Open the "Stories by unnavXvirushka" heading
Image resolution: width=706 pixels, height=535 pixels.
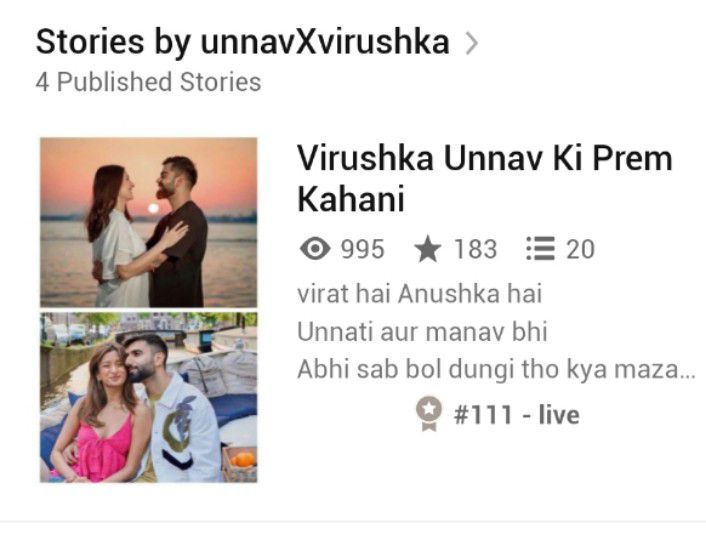243,42
